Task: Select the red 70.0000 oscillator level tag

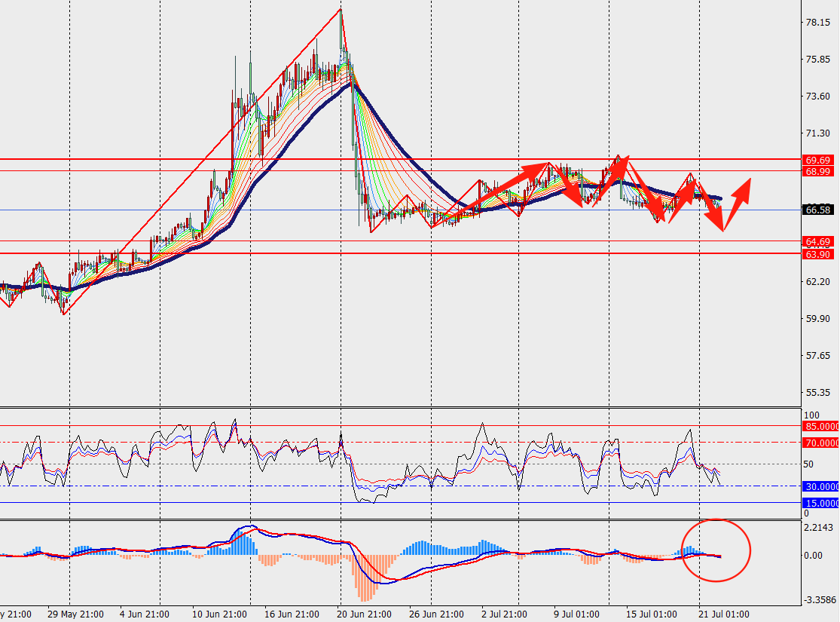Action: 820,443
